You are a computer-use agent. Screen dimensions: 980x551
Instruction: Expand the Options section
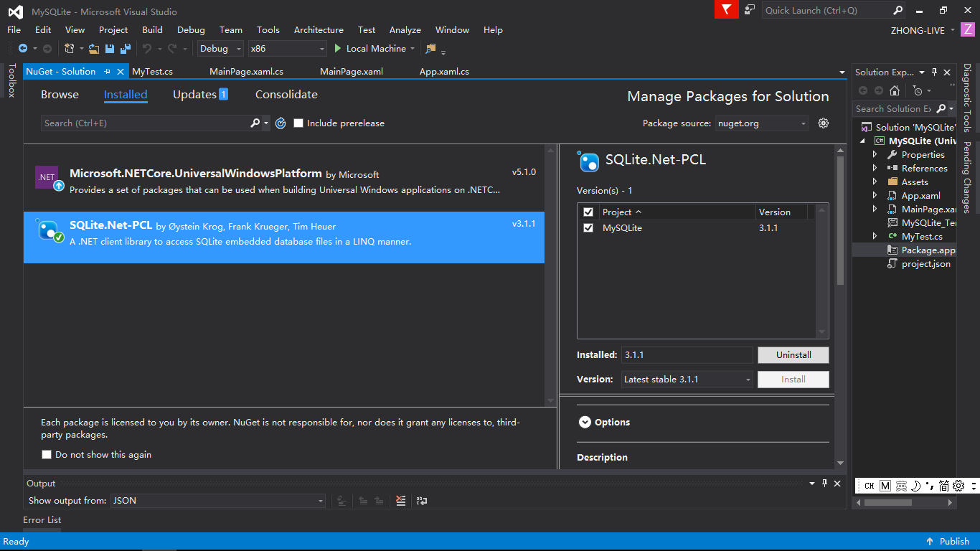(x=585, y=423)
